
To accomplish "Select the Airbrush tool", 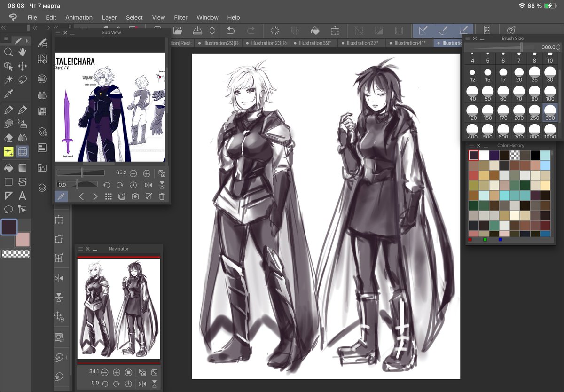I will point(22,124).
